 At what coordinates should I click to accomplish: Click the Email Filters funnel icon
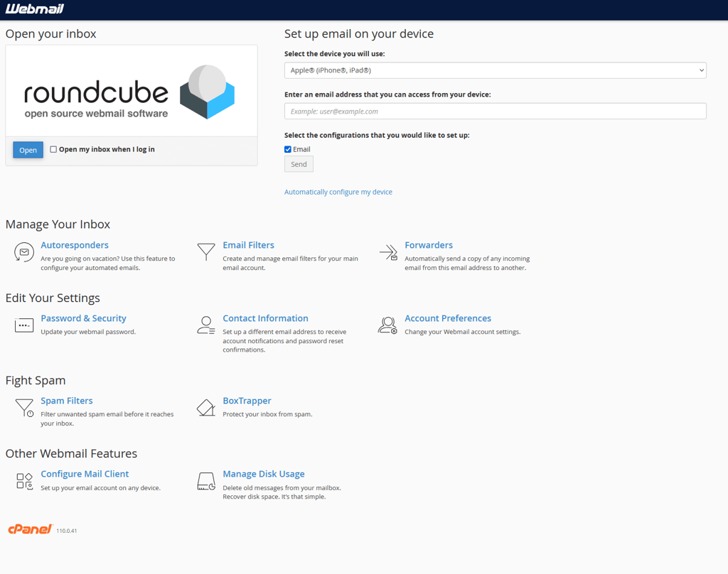206,251
